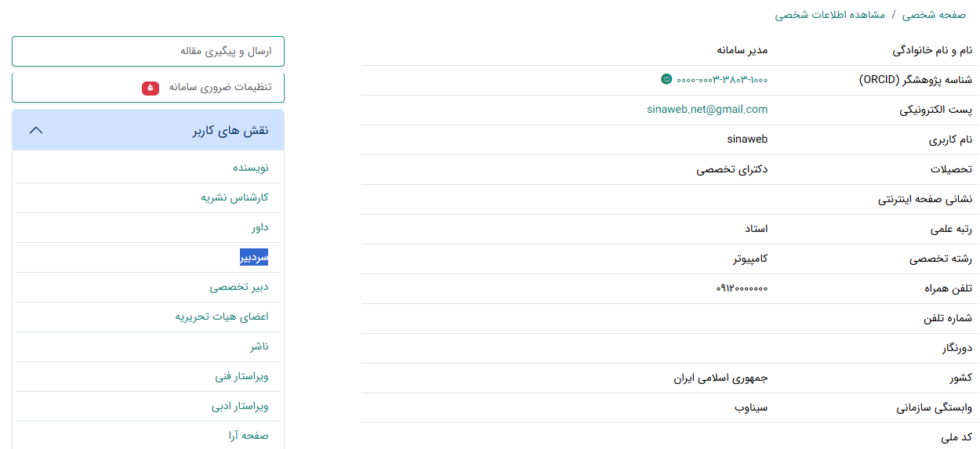Viewport: 980px width, 449px height.
Task: Choose the ویراستار فنی role
Action: pyautogui.click(x=241, y=376)
